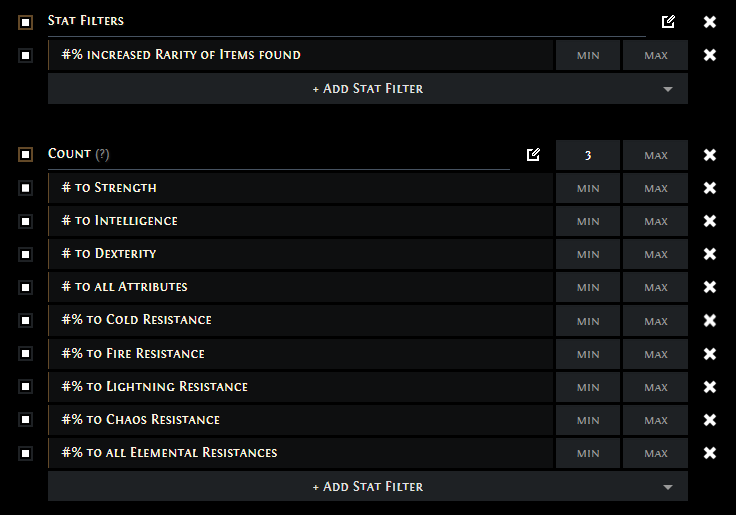Click the Count minimum field showing 3
This screenshot has width=736, height=515.
pyautogui.click(x=588, y=155)
